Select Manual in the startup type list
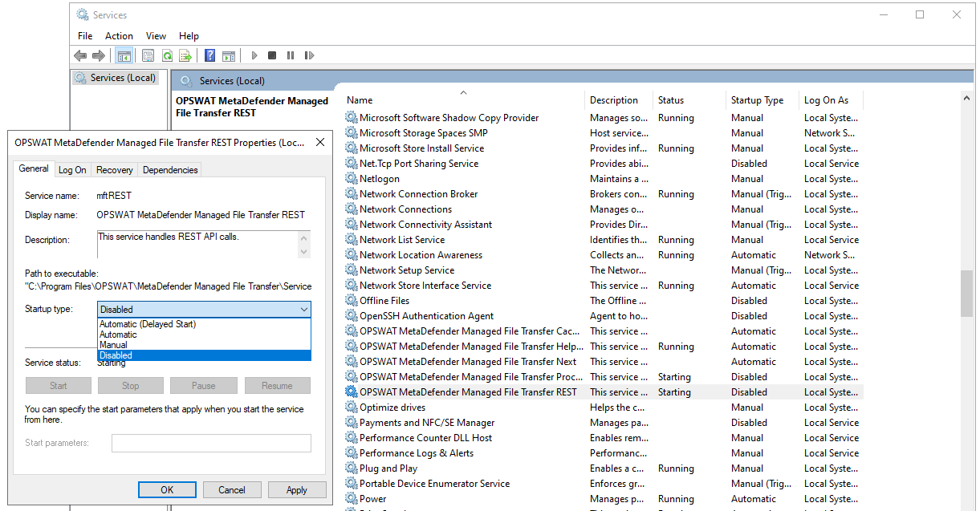 coord(113,345)
